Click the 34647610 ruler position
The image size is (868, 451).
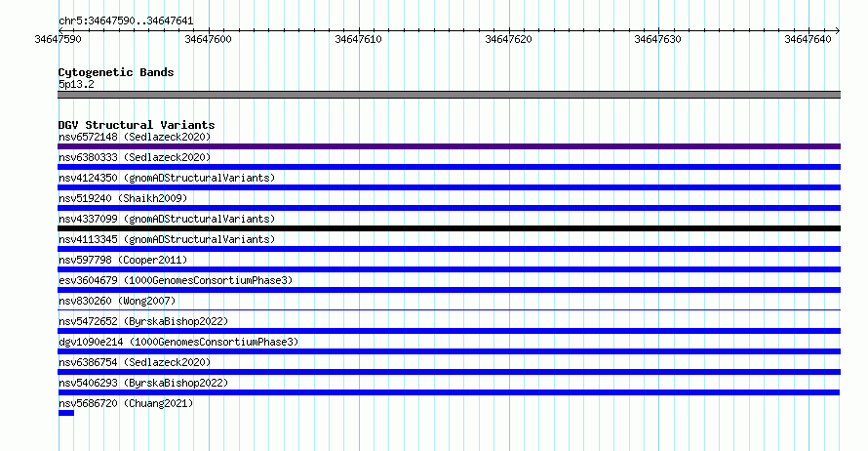(x=358, y=39)
